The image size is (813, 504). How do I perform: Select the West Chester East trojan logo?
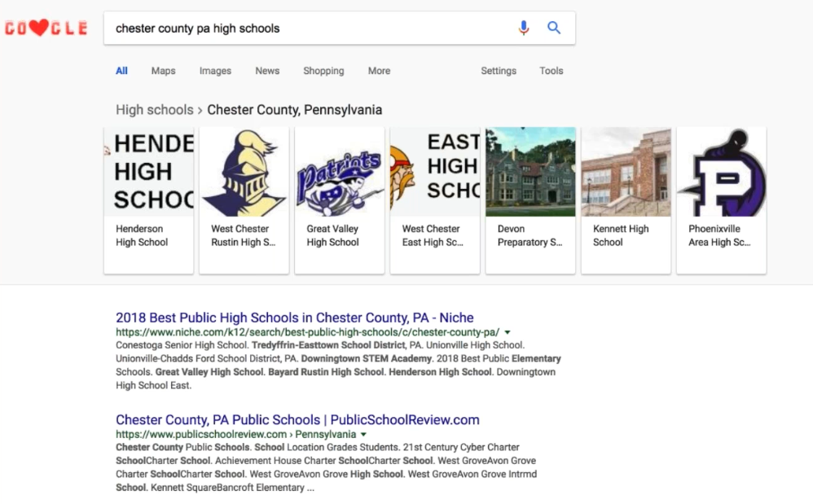pyautogui.click(x=434, y=172)
